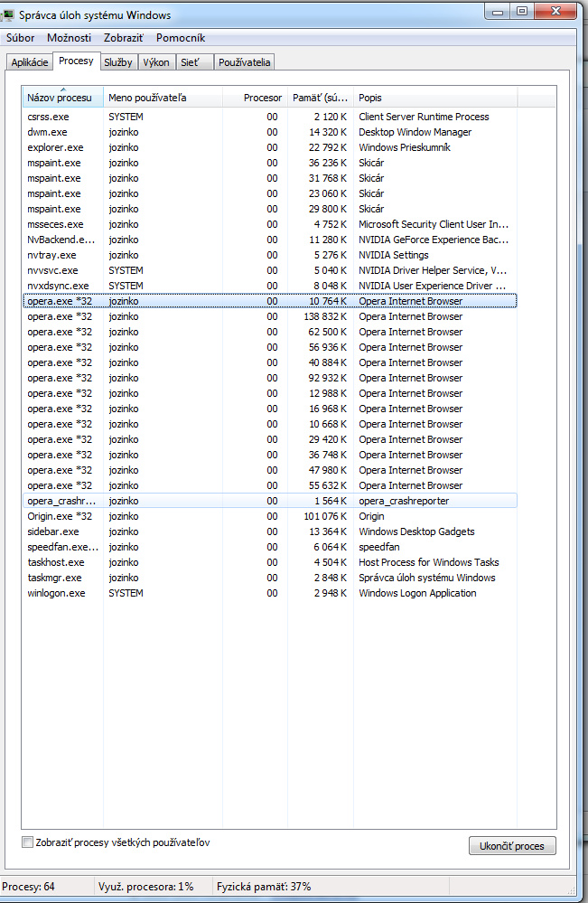Screen dimensions: 588x903
Task: Sort by Názov procesu column header
Action: [x=62, y=98]
